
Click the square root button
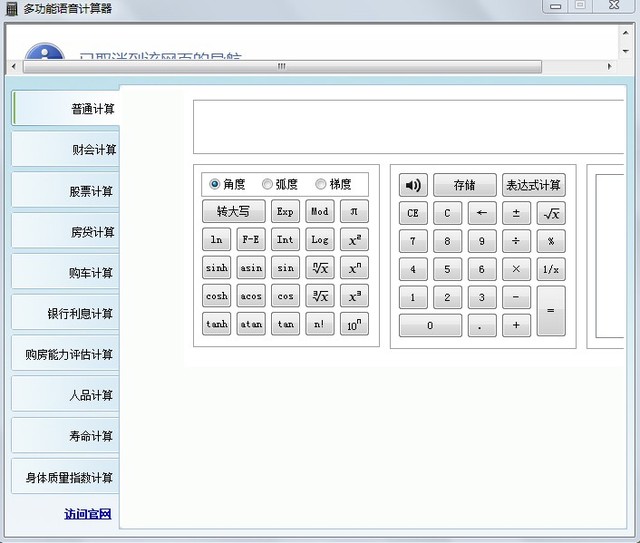click(x=550, y=213)
